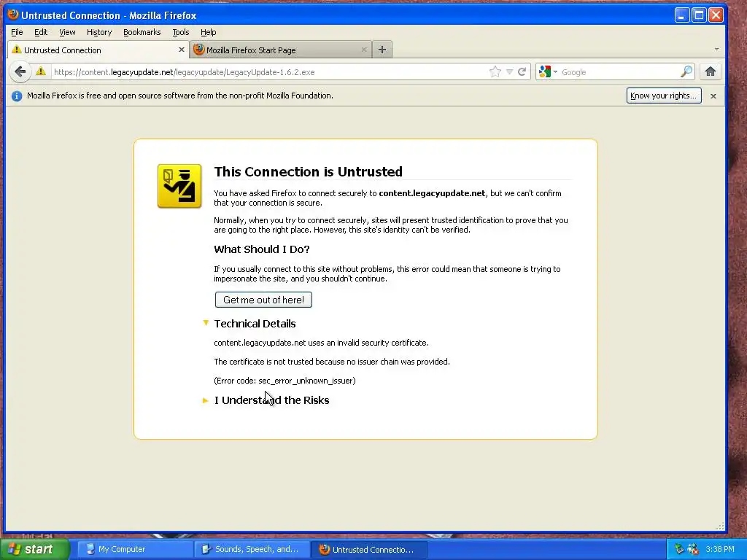This screenshot has height=560, width=747.
Task: Open the File menu
Action: pyautogui.click(x=17, y=32)
